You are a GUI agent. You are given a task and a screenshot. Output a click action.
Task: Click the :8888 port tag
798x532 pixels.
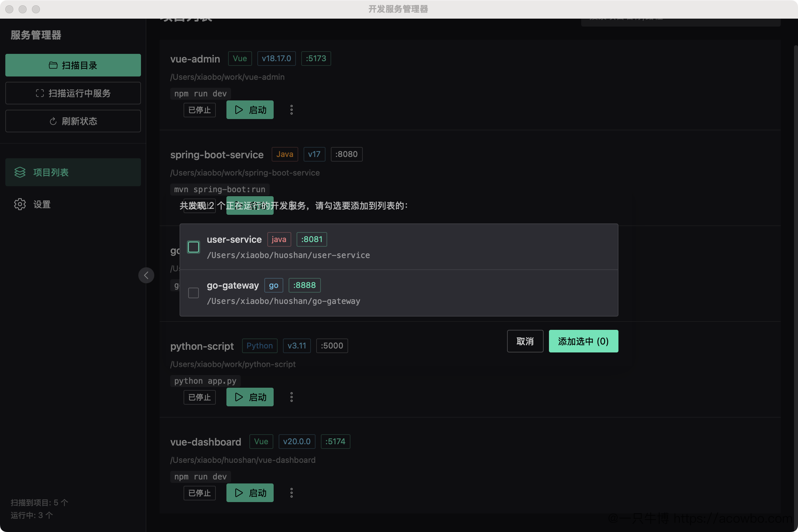[x=304, y=285]
